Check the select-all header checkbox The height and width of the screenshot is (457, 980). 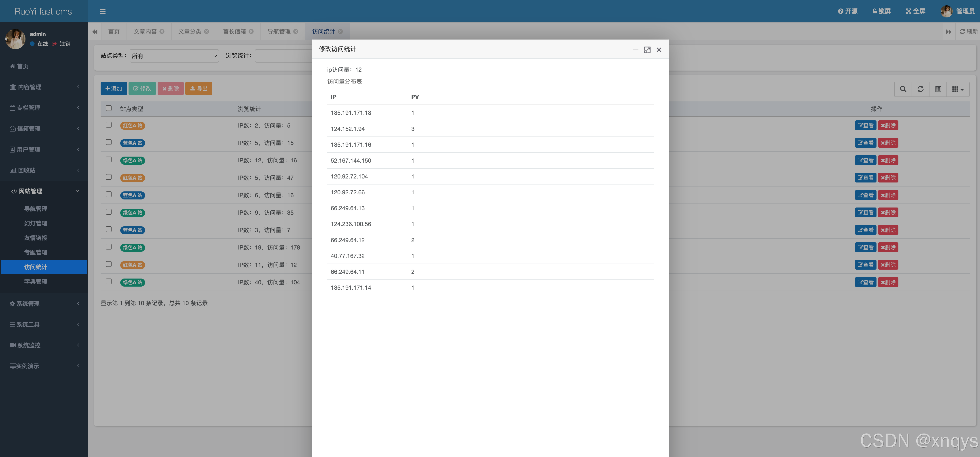pyautogui.click(x=109, y=108)
